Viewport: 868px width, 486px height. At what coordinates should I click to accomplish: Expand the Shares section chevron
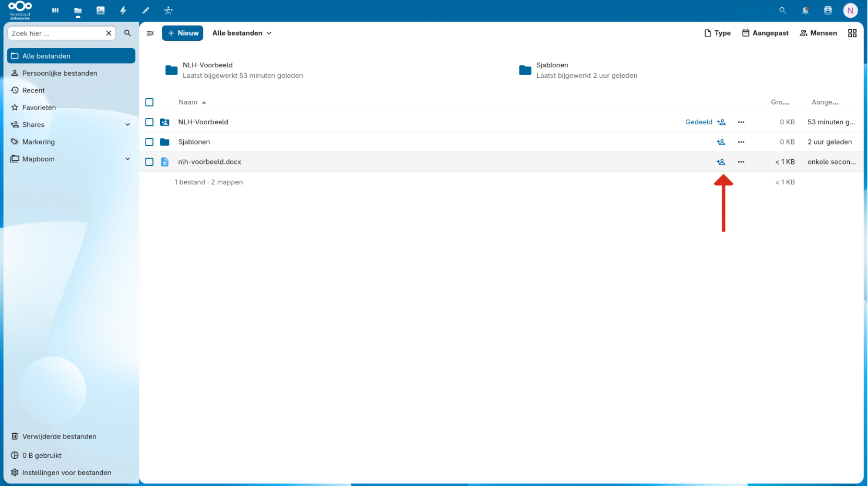click(127, 125)
